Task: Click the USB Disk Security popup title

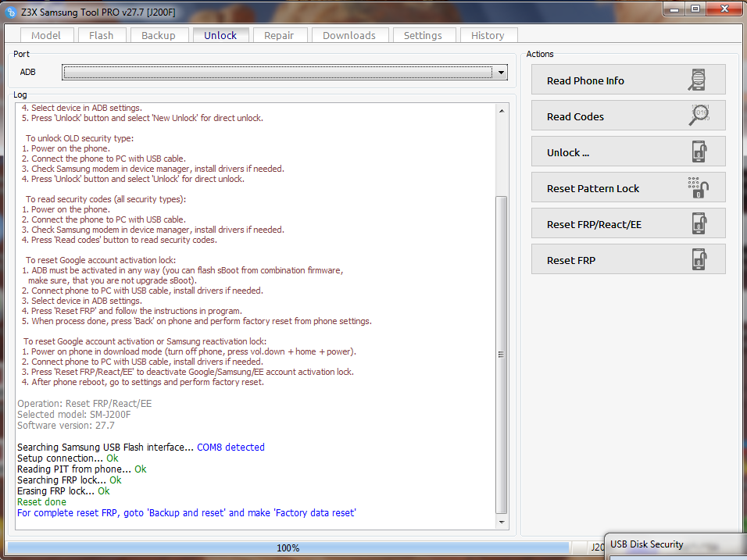Action: pos(646,544)
